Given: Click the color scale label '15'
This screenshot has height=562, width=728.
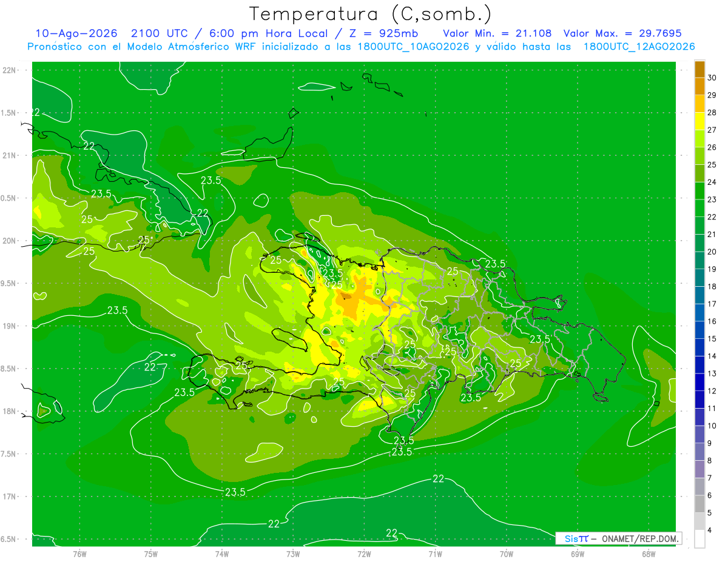Looking at the screenshot, I should click(x=712, y=338).
